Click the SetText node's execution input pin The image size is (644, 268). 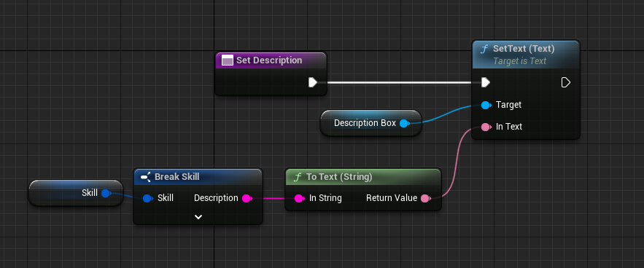(486, 82)
